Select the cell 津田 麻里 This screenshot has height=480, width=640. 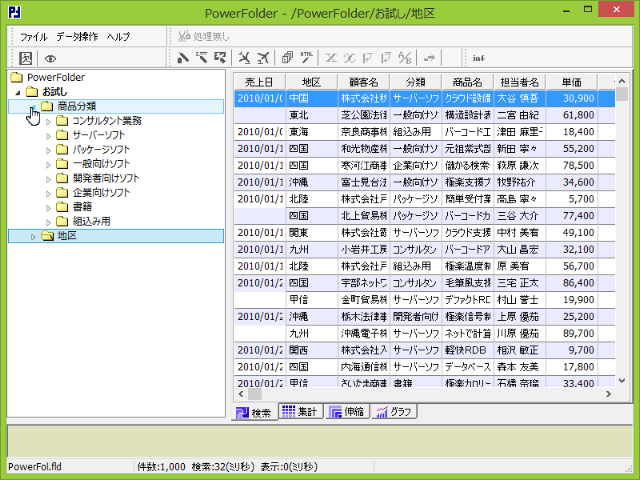520,132
